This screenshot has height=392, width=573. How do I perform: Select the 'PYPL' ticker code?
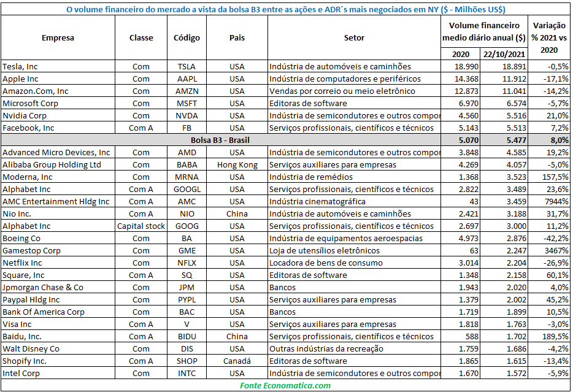187,300
